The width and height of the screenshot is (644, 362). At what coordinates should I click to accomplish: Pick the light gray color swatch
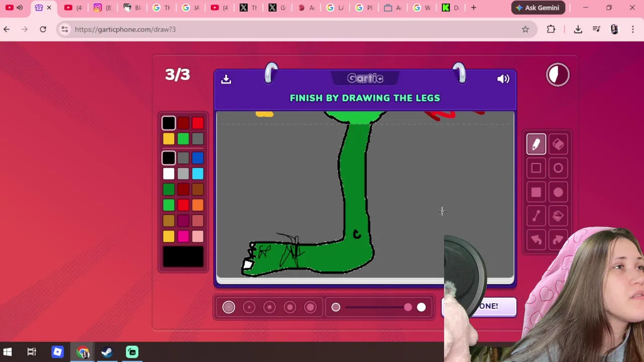tap(183, 174)
